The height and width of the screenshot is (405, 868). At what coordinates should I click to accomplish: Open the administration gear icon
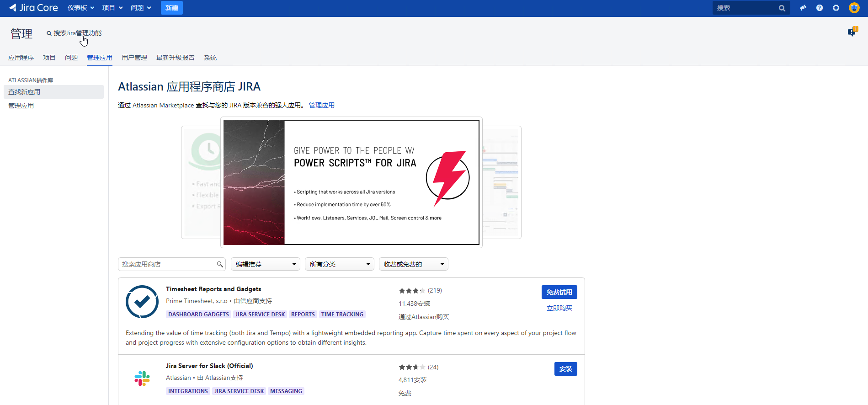836,8
